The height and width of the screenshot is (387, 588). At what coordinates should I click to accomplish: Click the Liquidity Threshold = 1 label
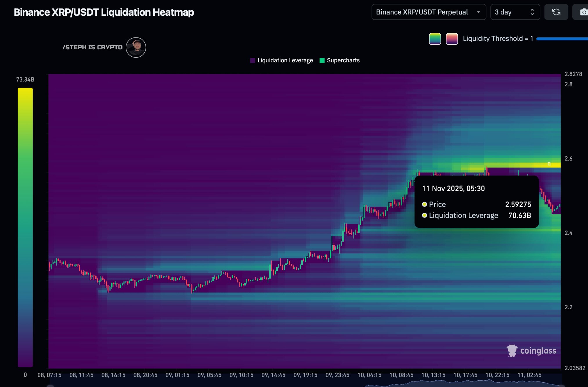(498, 38)
